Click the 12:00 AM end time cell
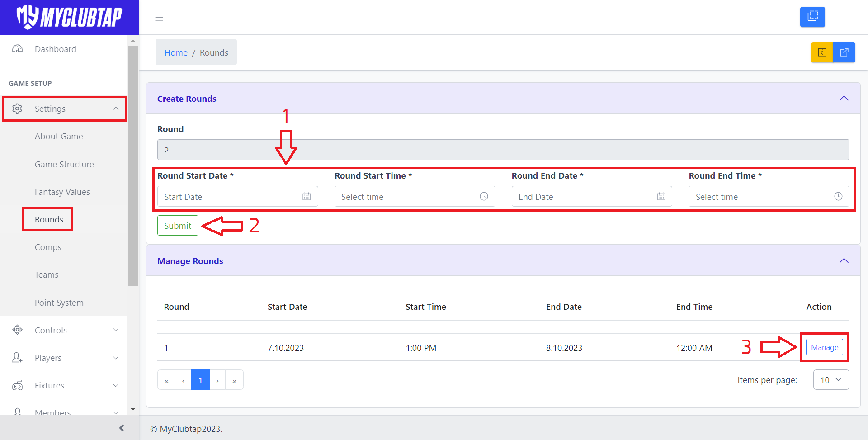This screenshot has height=440, width=868. (694, 348)
